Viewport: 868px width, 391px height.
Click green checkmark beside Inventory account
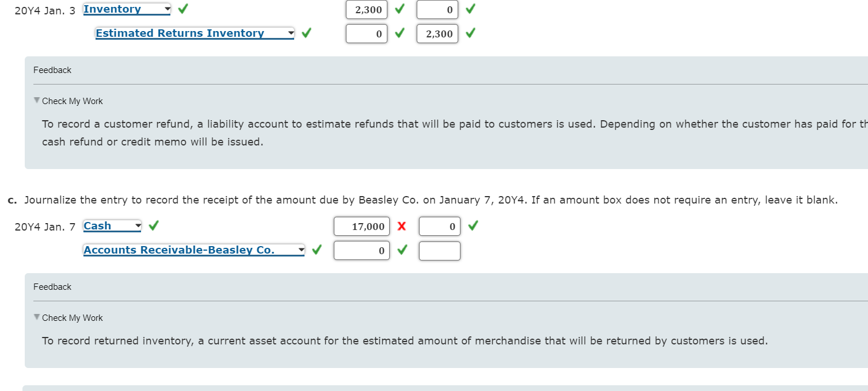click(182, 9)
